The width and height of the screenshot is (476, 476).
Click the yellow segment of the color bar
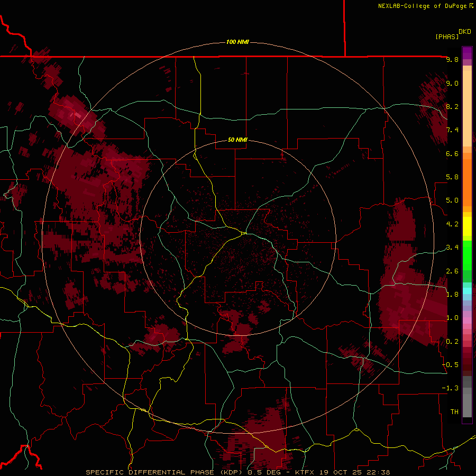click(x=467, y=226)
